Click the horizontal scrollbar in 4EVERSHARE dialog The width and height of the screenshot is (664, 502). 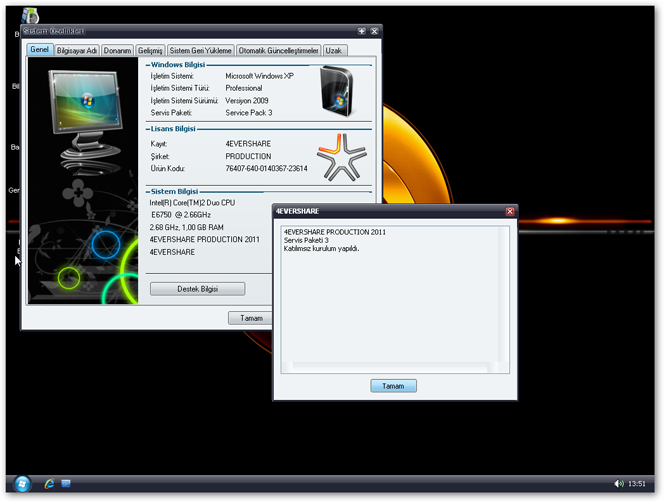tap(390, 367)
